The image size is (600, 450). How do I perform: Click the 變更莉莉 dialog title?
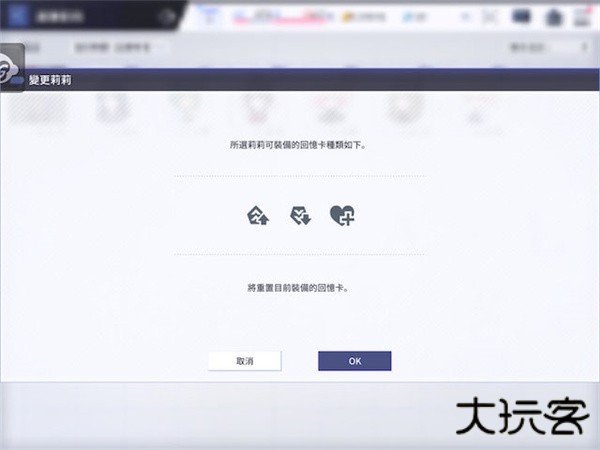[x=50, y=80]
